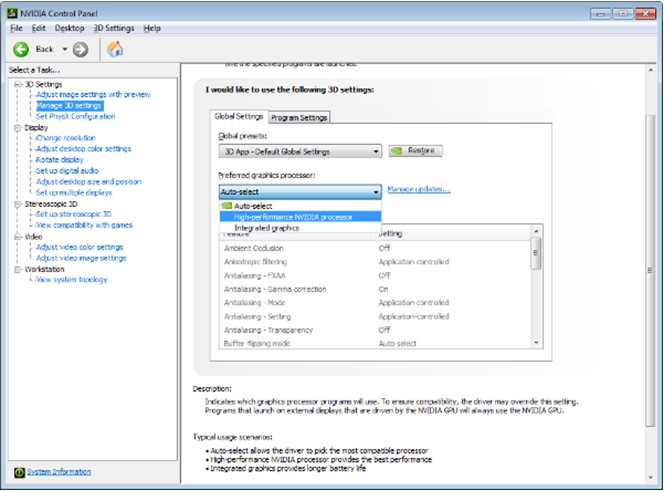The image size is (664, 491).
Task: Open Adjust desktop size and position
Action: [89, 182]
